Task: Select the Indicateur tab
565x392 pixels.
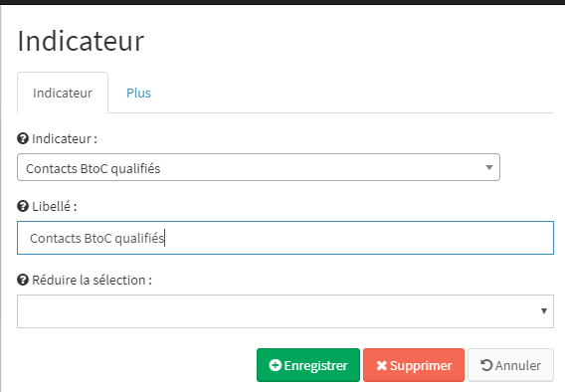Action: click(63, 93)
